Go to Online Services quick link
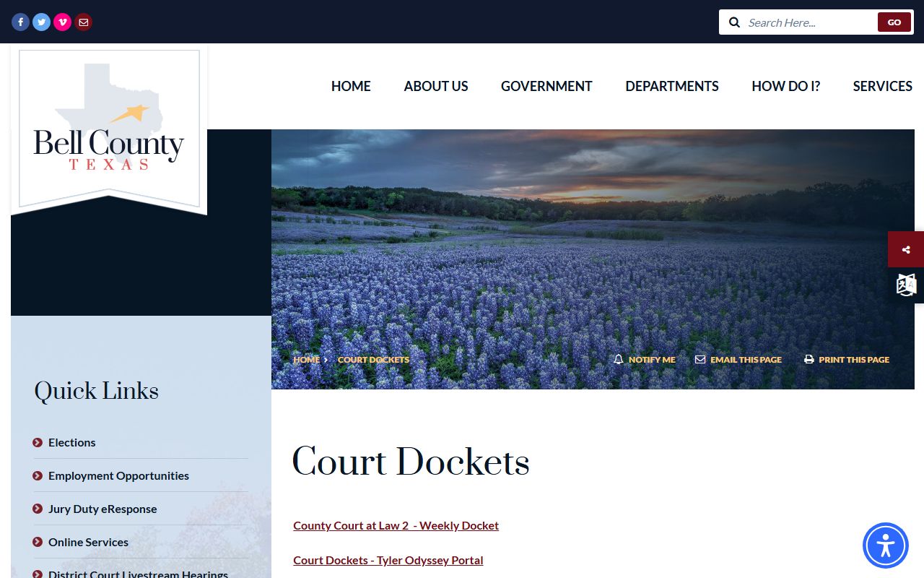924x578 pixels. pyautogui.click(x=88, y=542)
